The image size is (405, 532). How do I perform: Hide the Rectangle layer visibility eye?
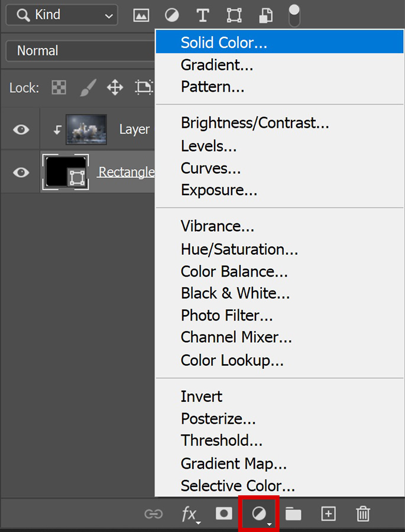click(x=21, y=173)
